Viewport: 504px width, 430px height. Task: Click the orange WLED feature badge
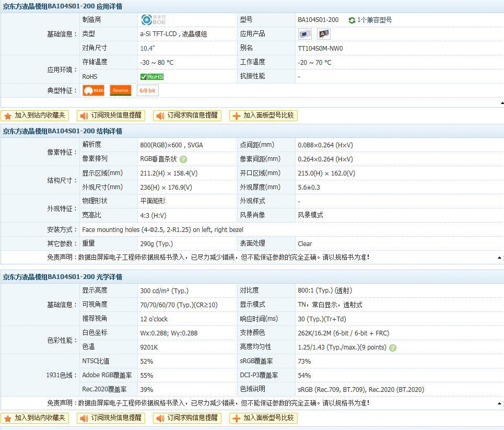pyautogui.click(x=94, y=90)
